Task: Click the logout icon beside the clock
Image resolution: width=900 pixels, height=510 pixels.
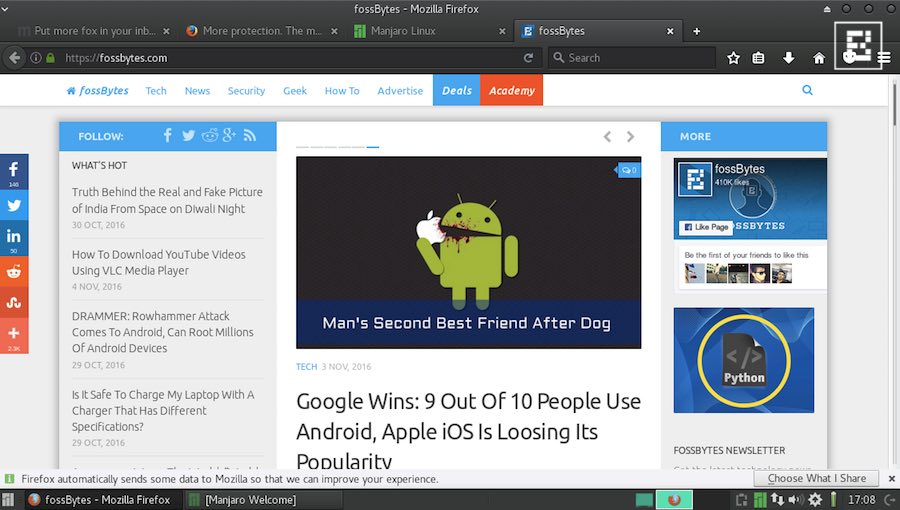Action: click(x=891, y=500)
